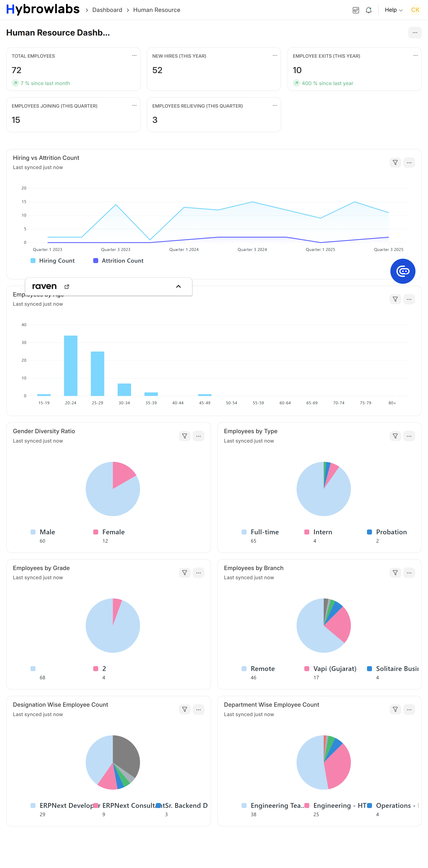This screenshot has height=868, width=428.
Task: Open dashboard options menu near title
Action: (415, 33)
